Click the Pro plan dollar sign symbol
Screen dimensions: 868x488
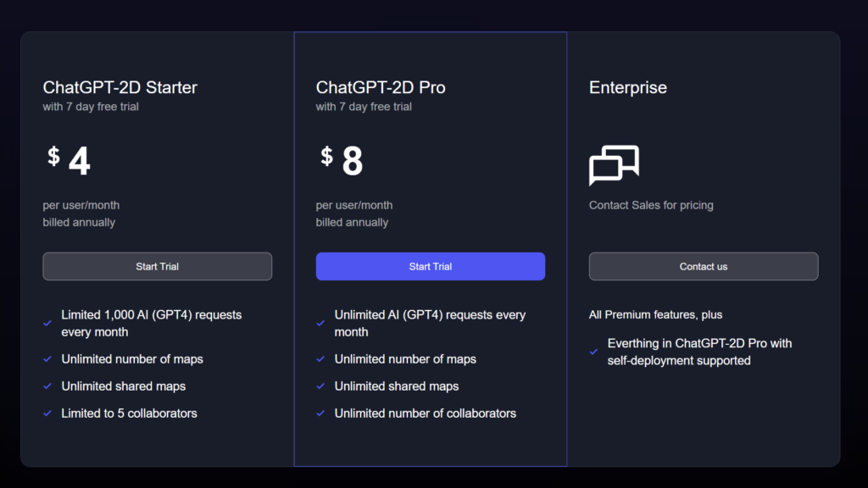tap(326, 156)
